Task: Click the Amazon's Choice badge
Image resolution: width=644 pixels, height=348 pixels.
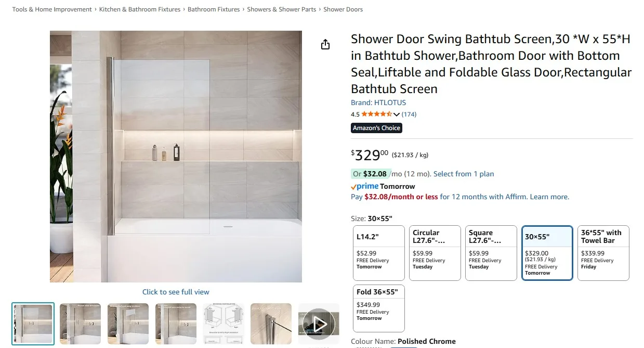Action: click(376, 127)
